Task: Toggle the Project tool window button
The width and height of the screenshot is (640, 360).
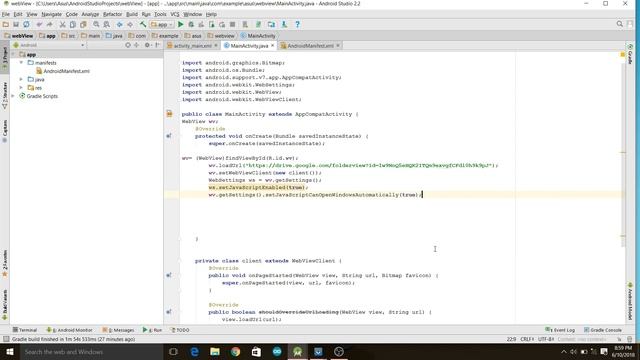Action: coord(4,58)
